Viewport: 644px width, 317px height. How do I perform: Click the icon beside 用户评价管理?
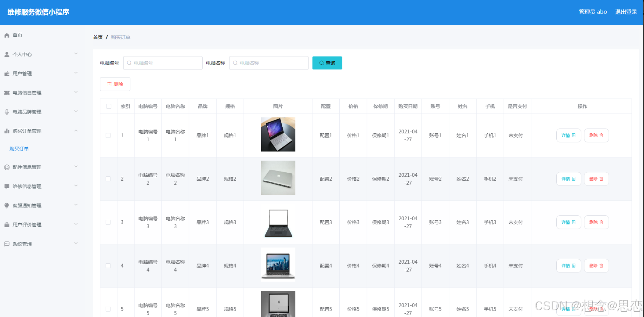point(7,224)
